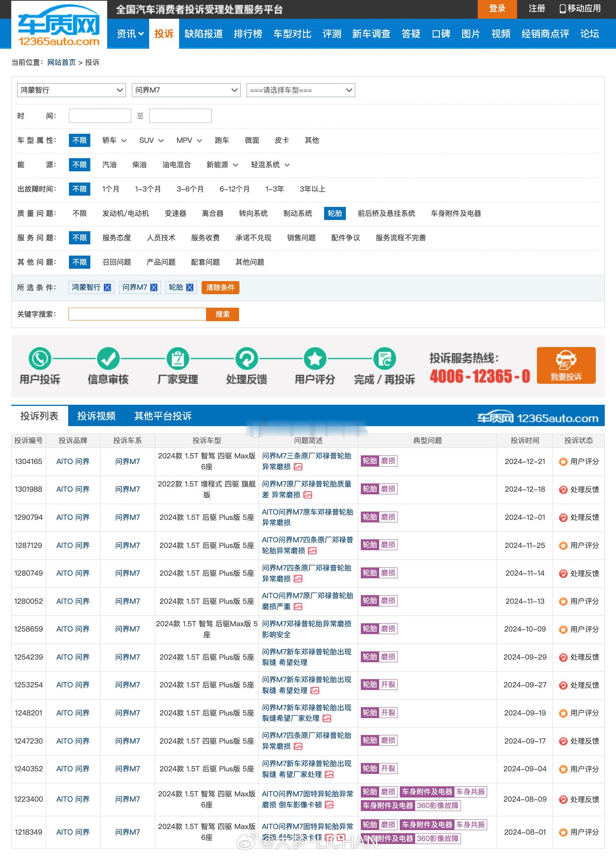616x856 pixels.
Task: Click the 厂家受理 clipboard icon
Action: [178, 358]
